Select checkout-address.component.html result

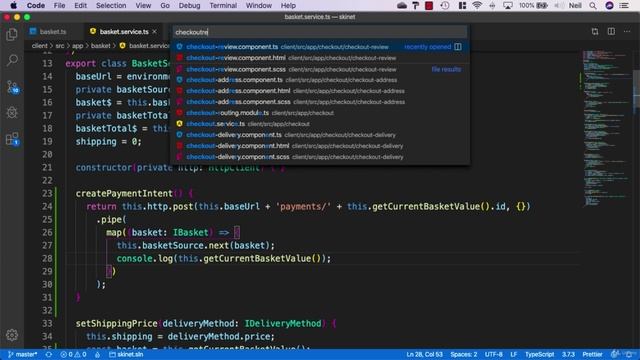tap(320, 91)
